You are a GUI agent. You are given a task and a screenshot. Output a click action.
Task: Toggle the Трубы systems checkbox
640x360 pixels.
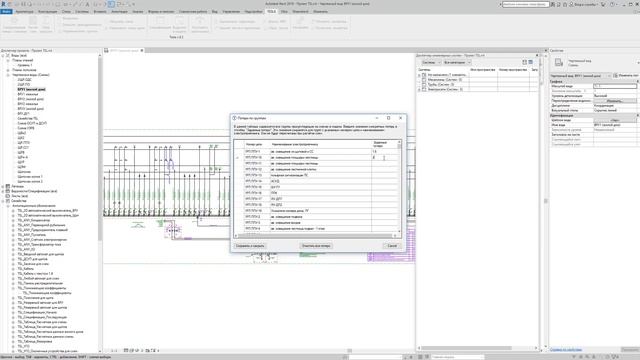(424, 84)
